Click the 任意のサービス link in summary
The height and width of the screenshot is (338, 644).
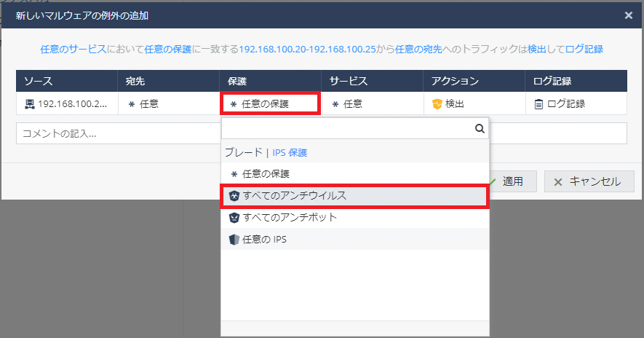(x=73, y=50)
